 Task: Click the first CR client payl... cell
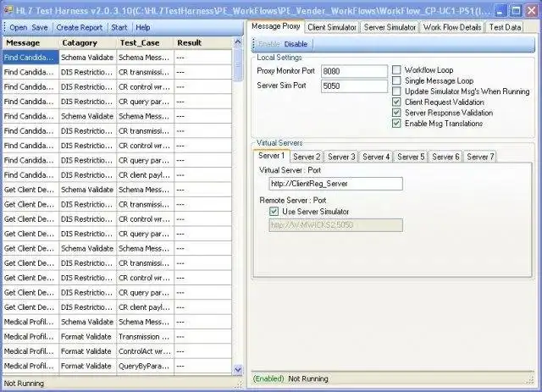pyautogui.click(x=145, y=175)
